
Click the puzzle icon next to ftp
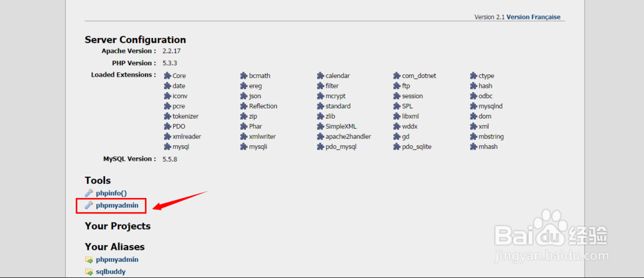point(397,86)
